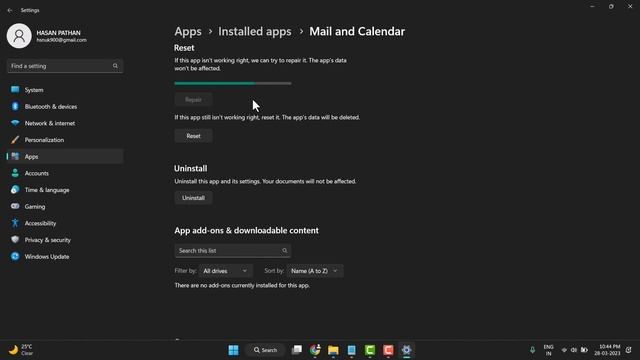Click the Uninstall button
This screenshot has height=360, width=640.
[x=193, y=198]
